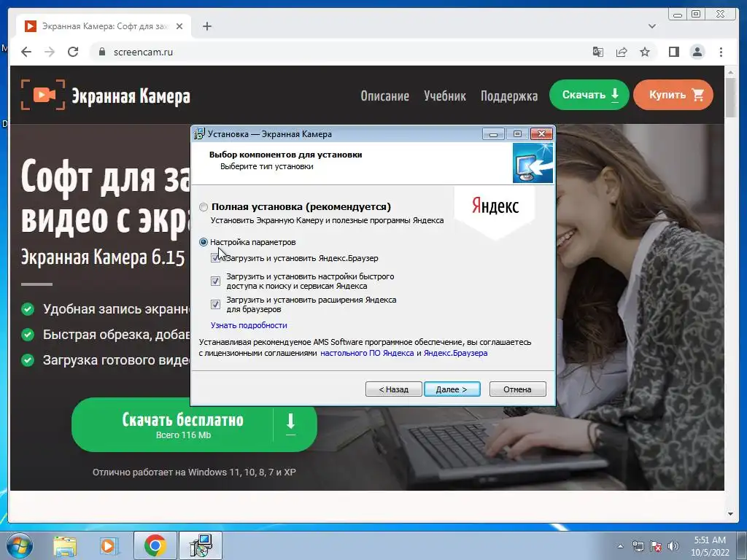Click the browser back arrow
The height and width of the screenshot is (560, 747).
click(x=26, y=52)
